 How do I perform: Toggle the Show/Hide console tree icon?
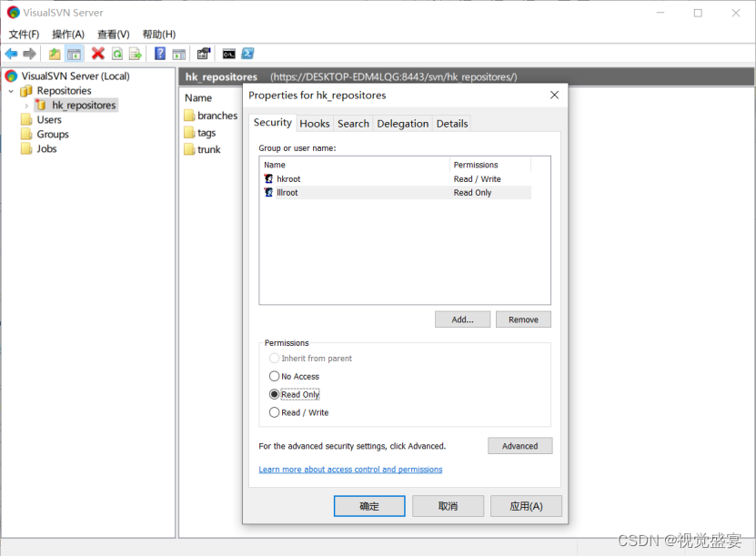75,54
